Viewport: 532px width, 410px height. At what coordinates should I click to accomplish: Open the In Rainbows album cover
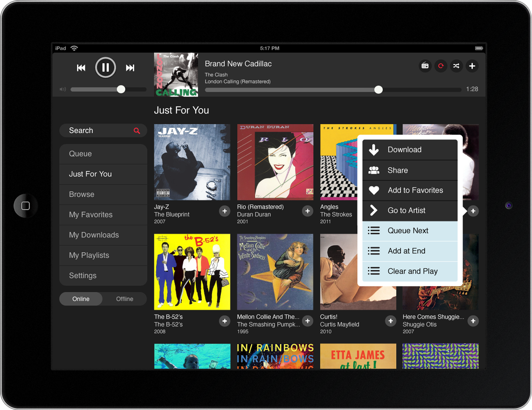[275, 356]
